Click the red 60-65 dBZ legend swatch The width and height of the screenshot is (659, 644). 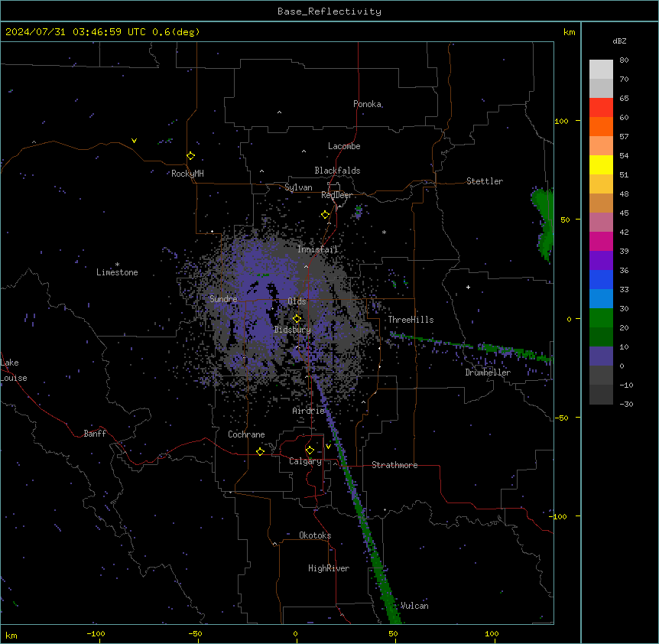(601, 108)
